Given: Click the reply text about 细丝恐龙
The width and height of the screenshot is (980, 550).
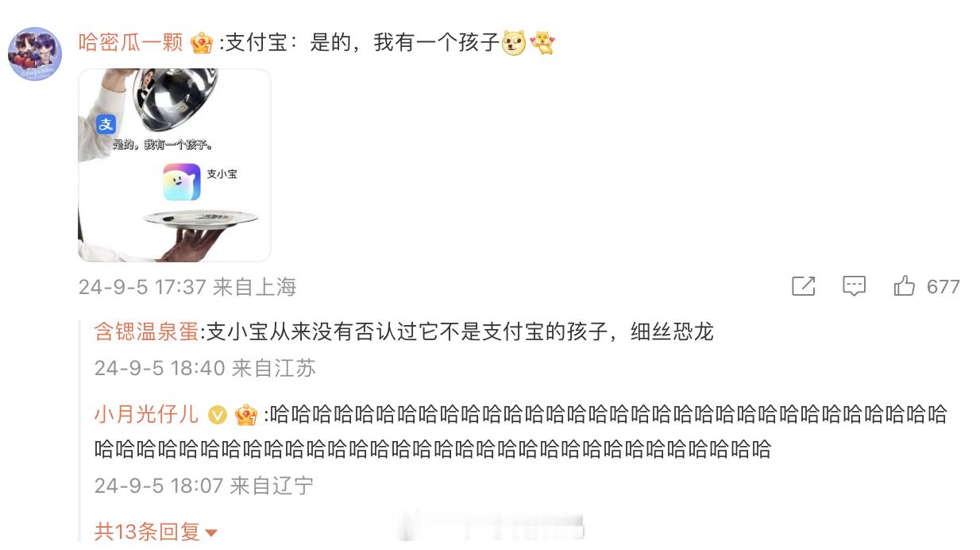Looking at the screenshot, I should pyautogui.click(x=461, y=331).
